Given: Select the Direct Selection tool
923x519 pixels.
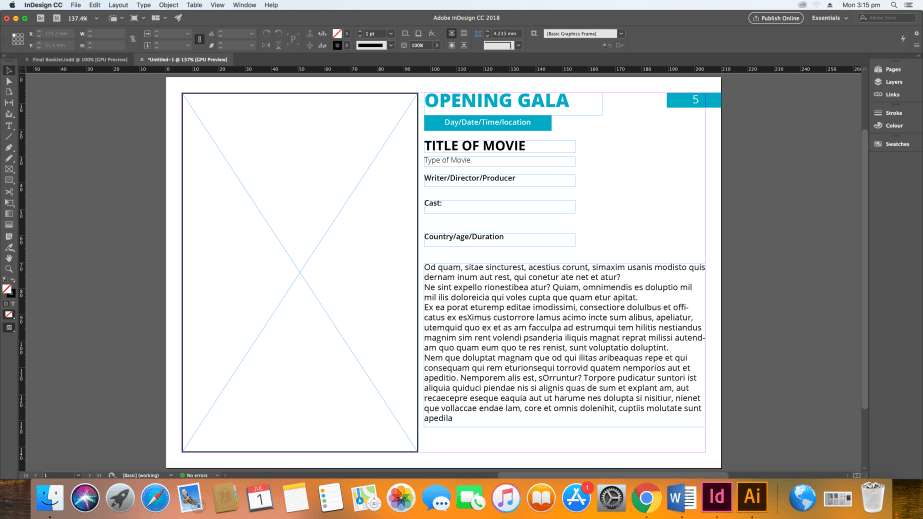Looking at the screenshot, I should click(x=9, y=81).
